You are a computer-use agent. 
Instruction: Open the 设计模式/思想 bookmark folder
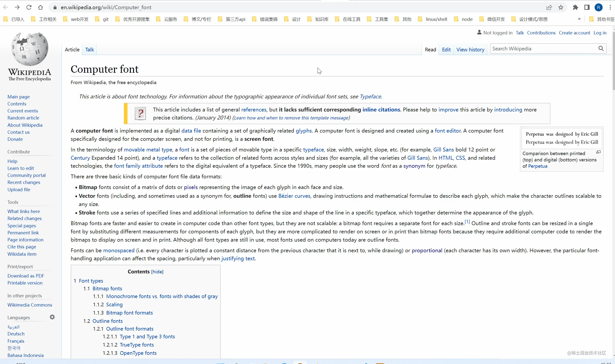click(529, 19)
